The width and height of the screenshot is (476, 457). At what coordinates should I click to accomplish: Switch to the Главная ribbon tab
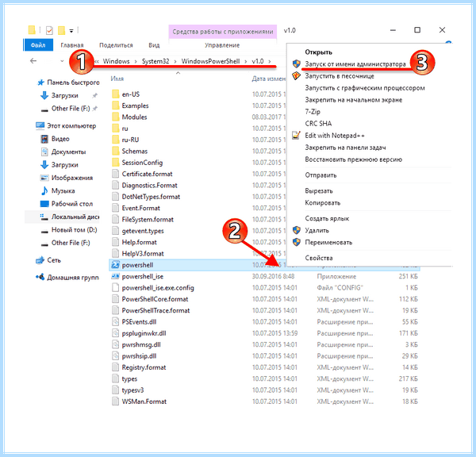[x=72, y=45]
